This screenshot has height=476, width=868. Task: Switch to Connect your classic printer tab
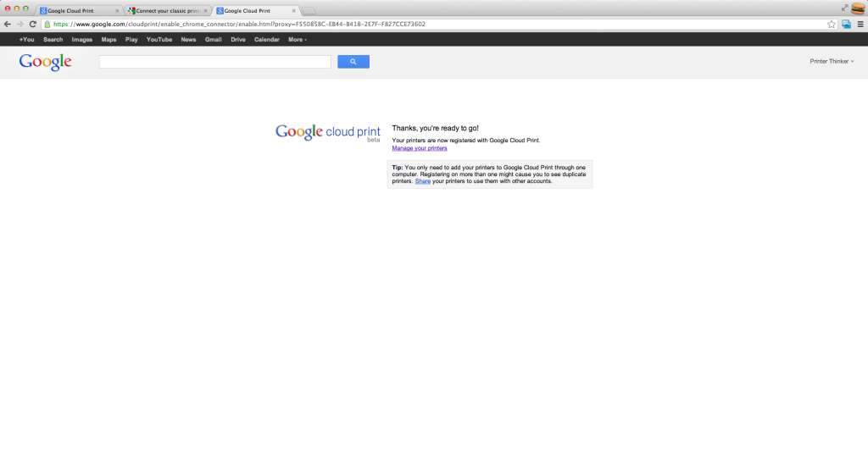pyautogui.click(x=166, y=10)
